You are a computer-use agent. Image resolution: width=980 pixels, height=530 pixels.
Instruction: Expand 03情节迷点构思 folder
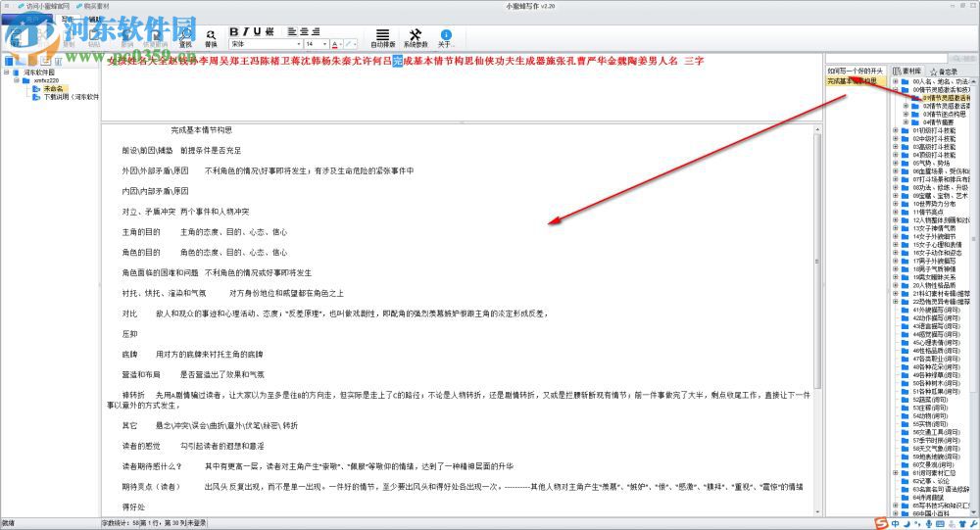pyautogui.click(x=906, y=115)
